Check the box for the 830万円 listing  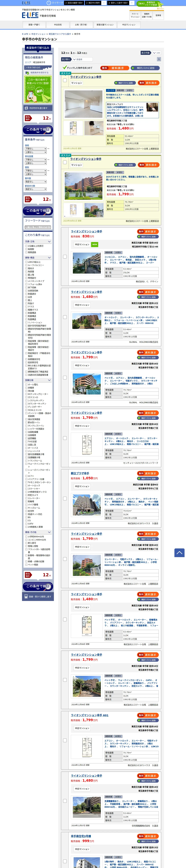tap(65, 256)
